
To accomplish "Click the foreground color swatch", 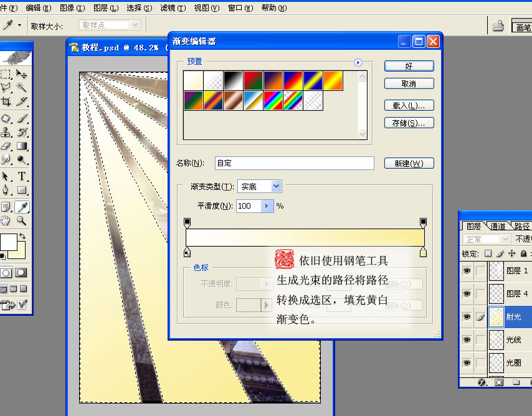I will point(9,242).
